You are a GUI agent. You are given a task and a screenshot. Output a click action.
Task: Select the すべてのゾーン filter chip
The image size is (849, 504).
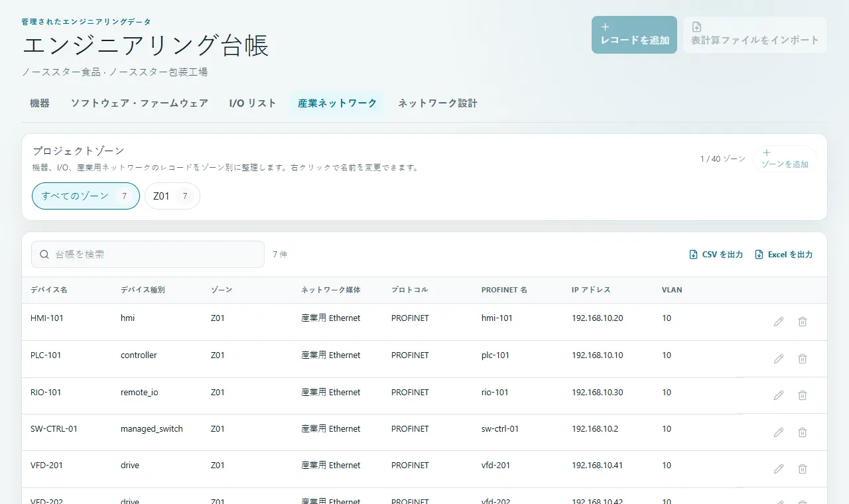tap(86, 196)
